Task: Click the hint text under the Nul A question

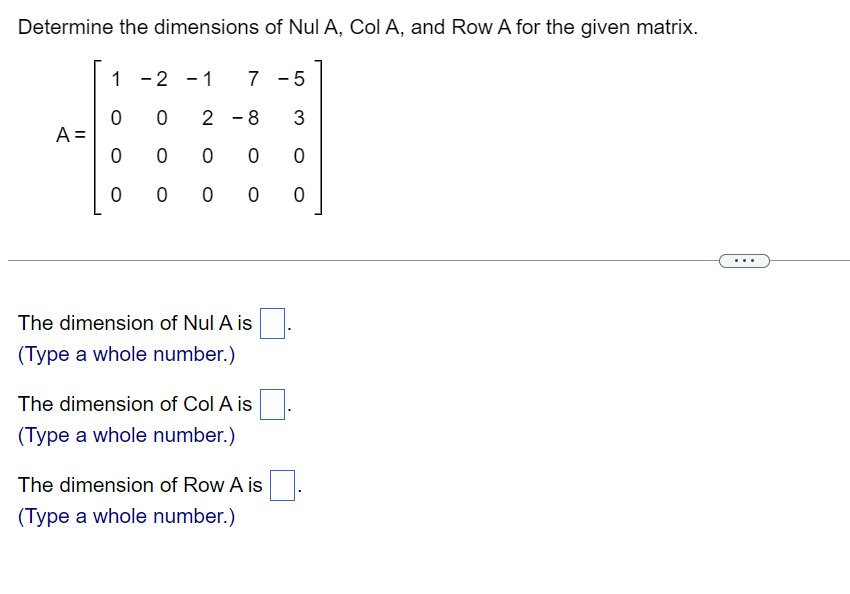Action: click(x=124, y=354)
